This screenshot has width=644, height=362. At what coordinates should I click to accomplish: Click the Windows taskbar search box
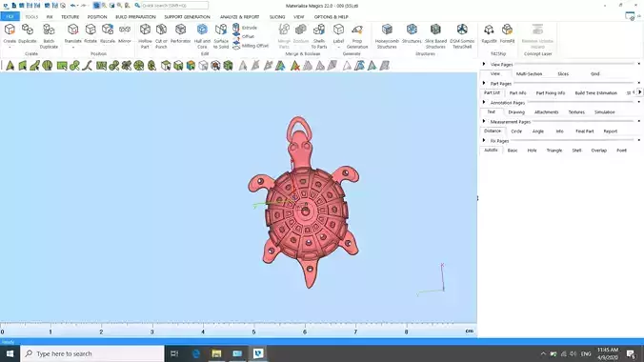(92, 353)
